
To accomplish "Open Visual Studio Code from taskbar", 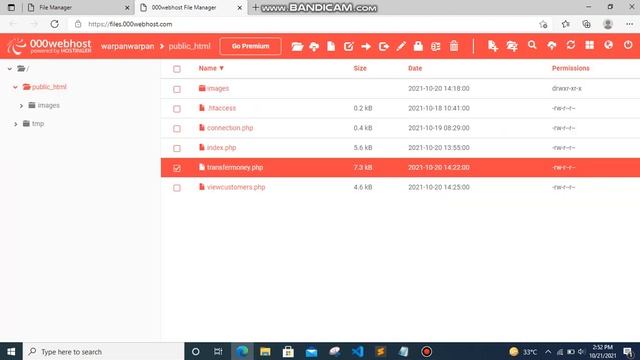I will (358, 351).
